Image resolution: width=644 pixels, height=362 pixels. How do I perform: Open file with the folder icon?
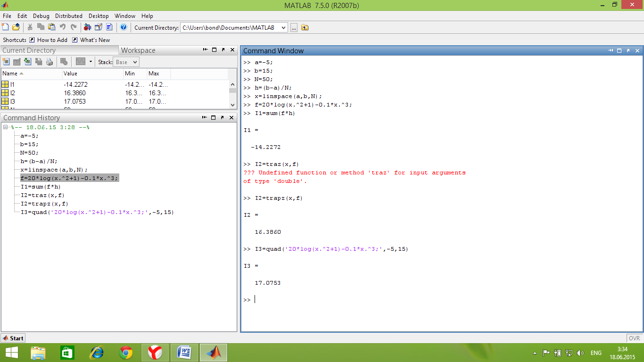(16, 27)
